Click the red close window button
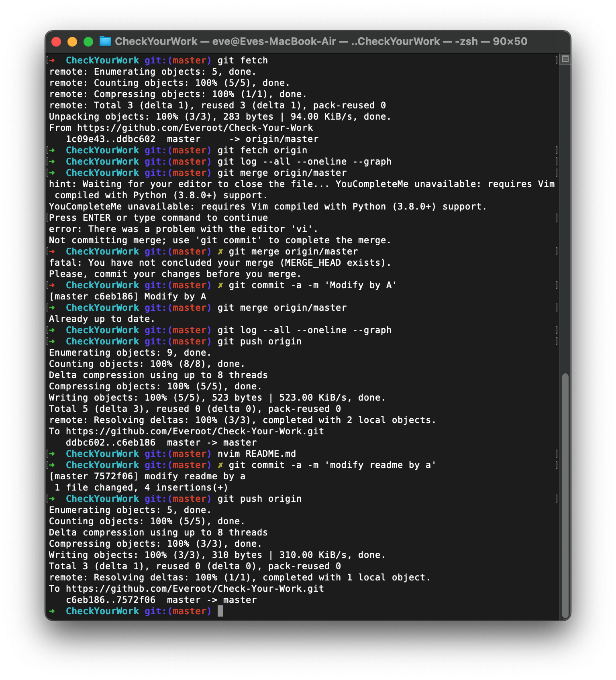 click(56, 42)
